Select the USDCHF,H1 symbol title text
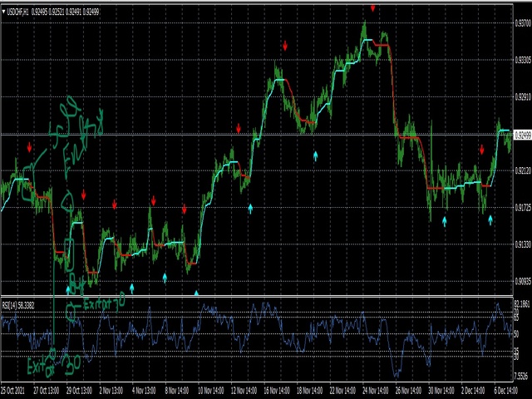Image resolution: width=532 pixels, height=399 pixels. pyautogui.click(x=18, y=12)
